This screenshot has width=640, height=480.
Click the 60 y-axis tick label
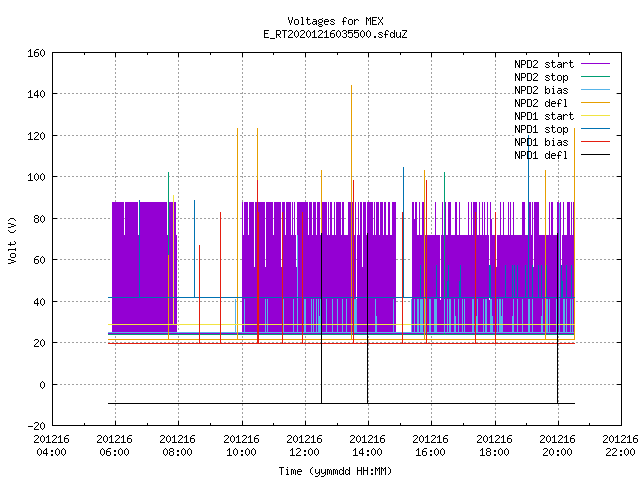(x=39, y=260)
